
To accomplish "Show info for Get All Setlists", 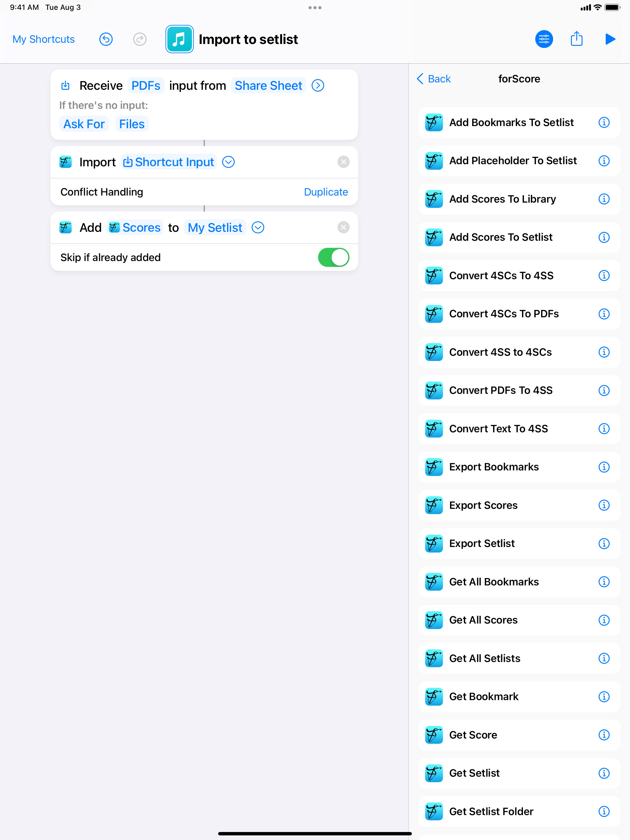I will pos(604,658).
